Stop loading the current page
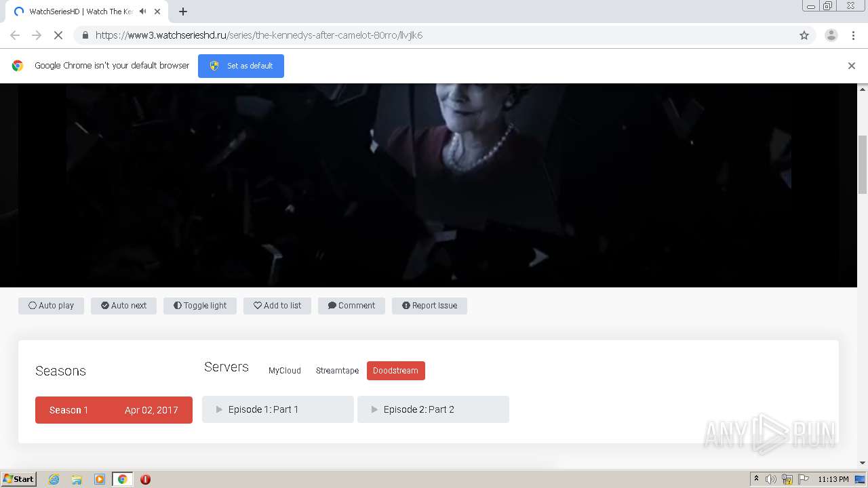Viewport: 868px width, 488px height. point(58,35)
